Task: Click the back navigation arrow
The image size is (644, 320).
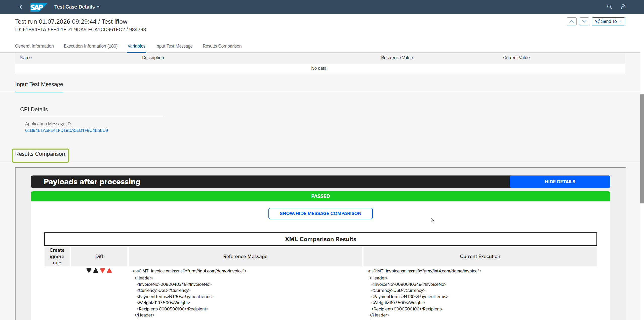Action: pyautogui.click(x=21, y=7)
